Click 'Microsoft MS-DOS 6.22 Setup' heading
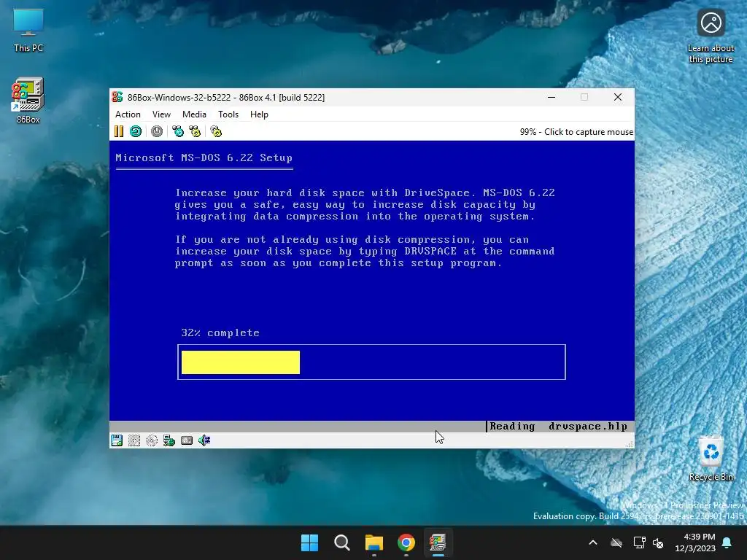 tap(204, 157)
